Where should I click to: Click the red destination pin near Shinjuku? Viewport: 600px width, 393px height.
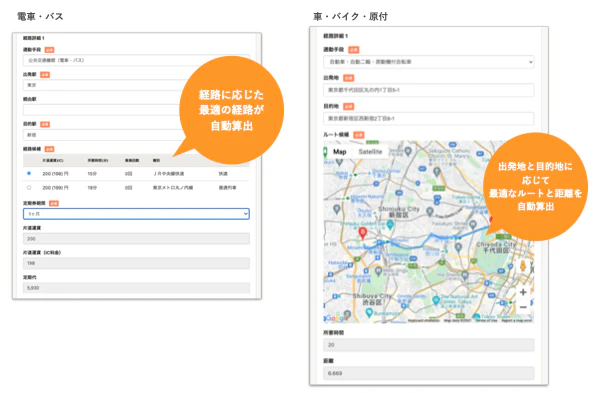click(x=362, y=233)
